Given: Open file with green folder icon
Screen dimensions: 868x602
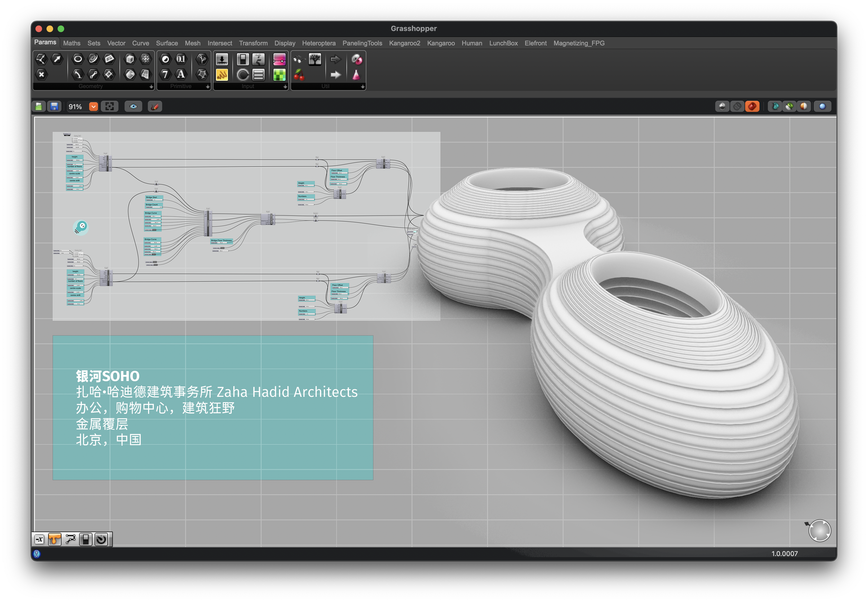Looking at the screenshot, I should coord(39,107).
